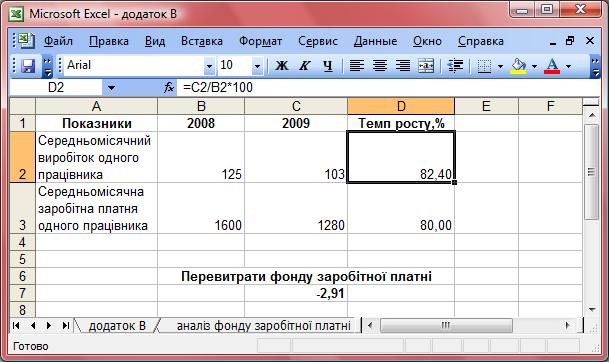
Task: Center align cell text
Action: pyautogui.click(x=380, y=66)
